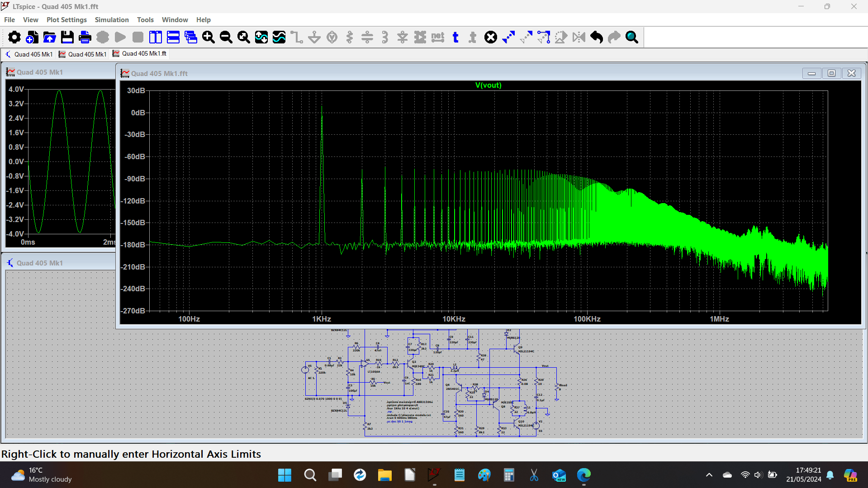
Task: Open the Settings gear in the toolbar
Action: point(14,37)
